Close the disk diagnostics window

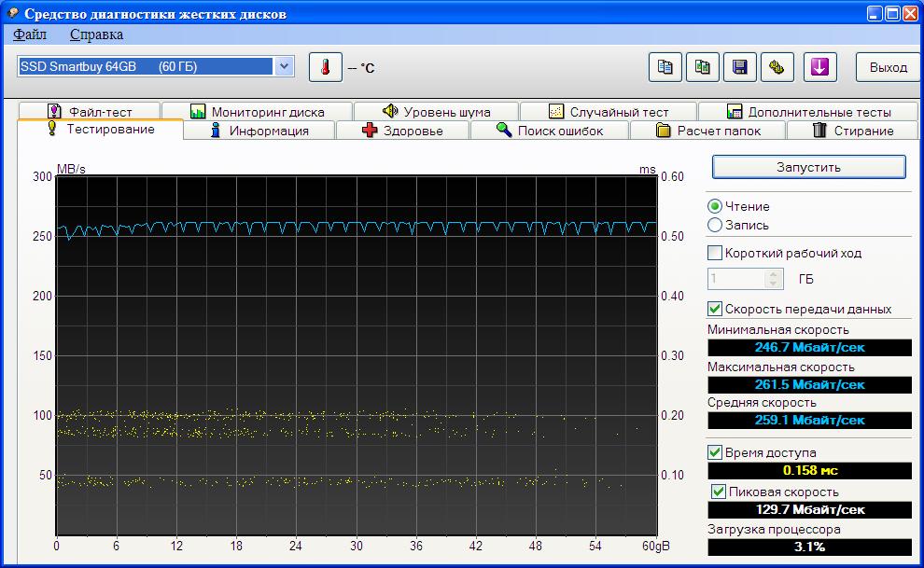point(910,13)
